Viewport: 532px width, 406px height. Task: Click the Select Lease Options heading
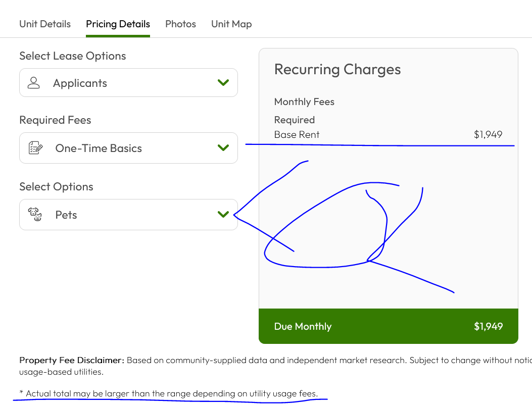click(x=72, y=56)
